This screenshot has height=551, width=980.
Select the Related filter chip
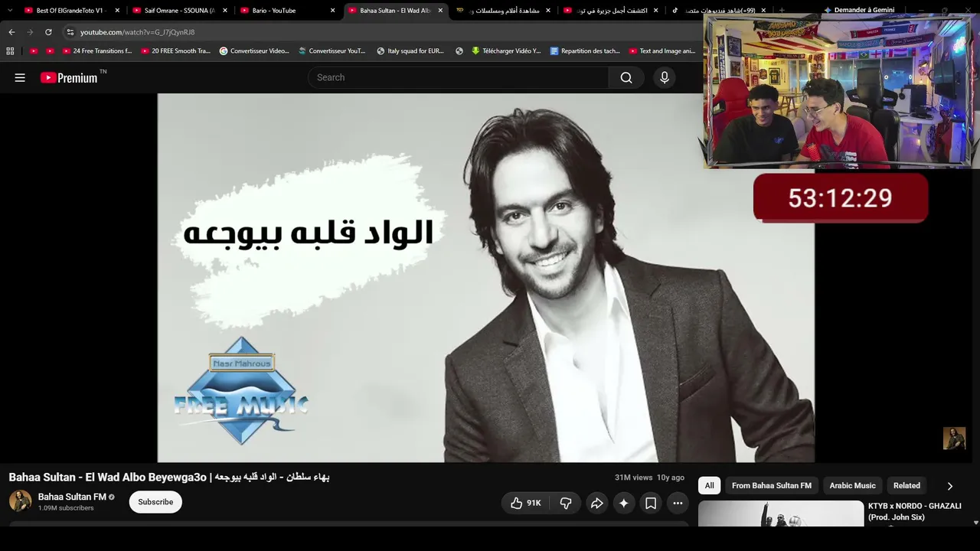pyautogui.click(x=906, y=486)
